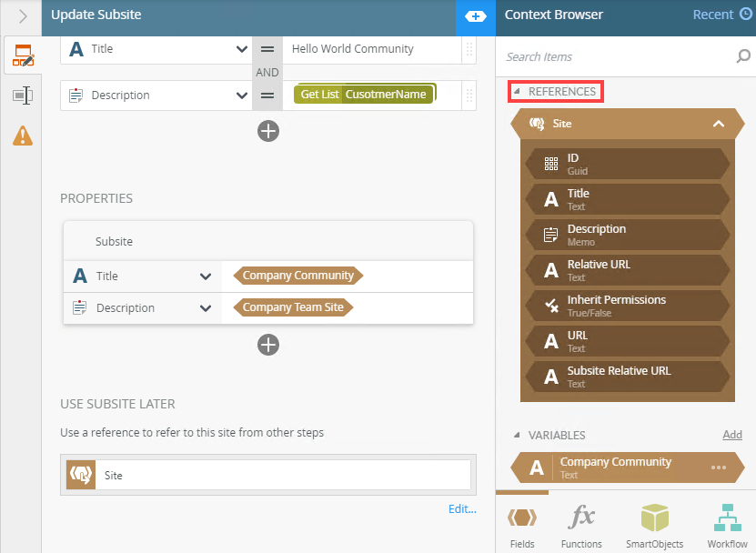Toggle the Context Browser panel button
Viewport: 756px width, 553px height.
(476, 17)
